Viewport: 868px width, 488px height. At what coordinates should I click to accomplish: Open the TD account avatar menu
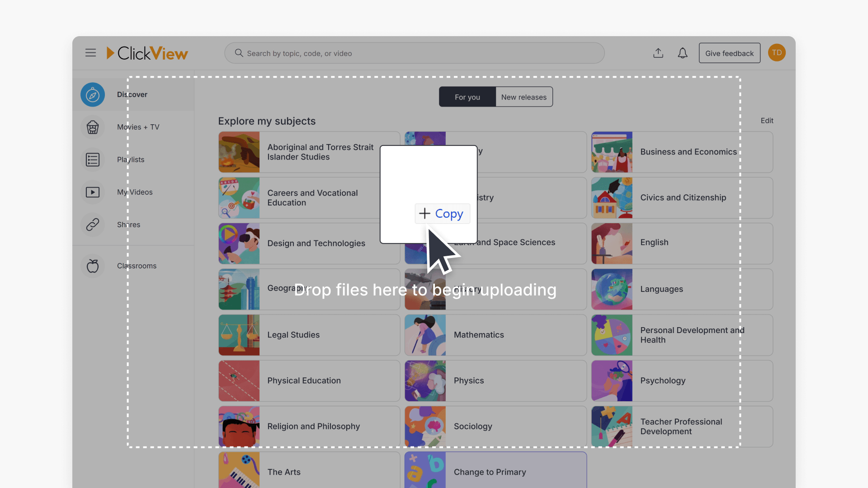pyautogui.click(x=777, y=52)
